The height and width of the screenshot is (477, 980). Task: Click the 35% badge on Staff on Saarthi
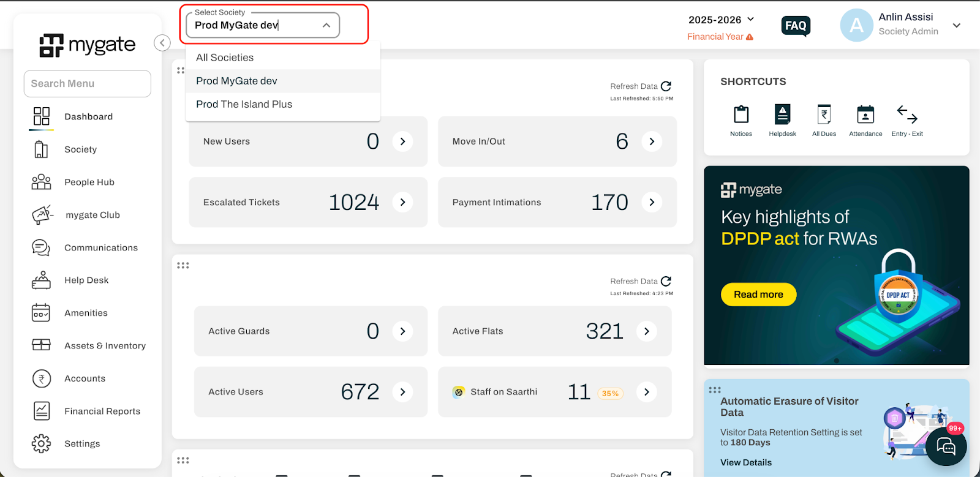tap(610, 394)
